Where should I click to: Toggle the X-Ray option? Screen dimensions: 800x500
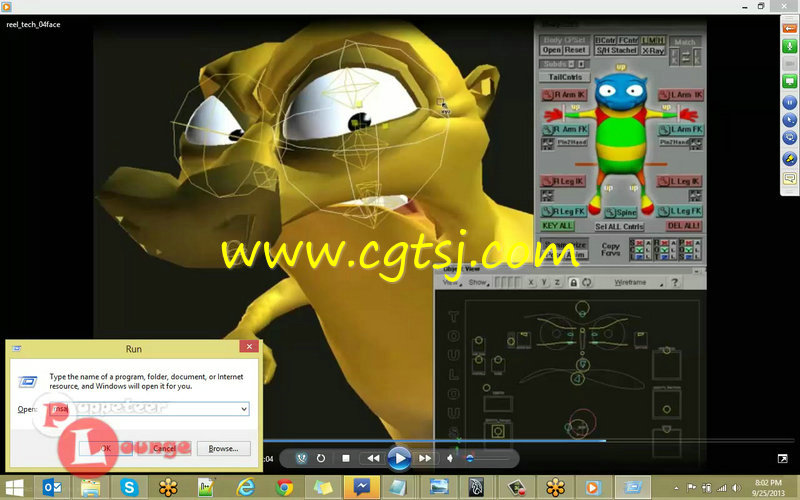[653, 50]
